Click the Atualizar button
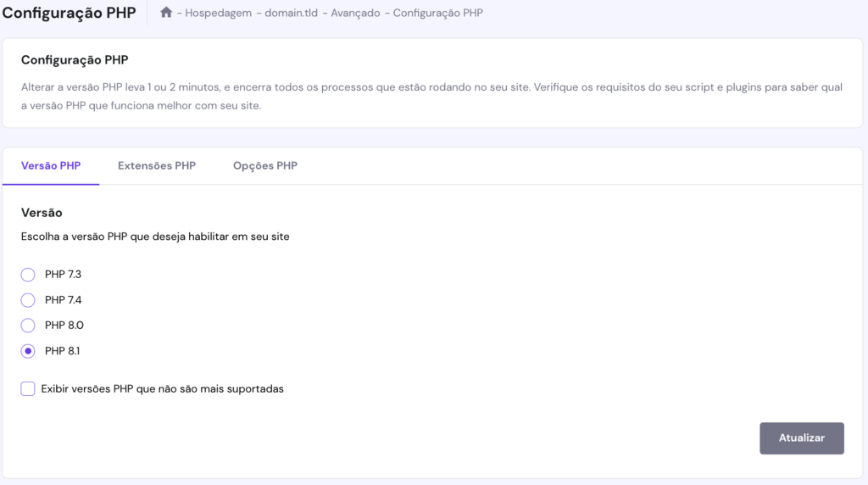Image resolution: width=868 pixels, height=485 pixels. pos(802,438)
